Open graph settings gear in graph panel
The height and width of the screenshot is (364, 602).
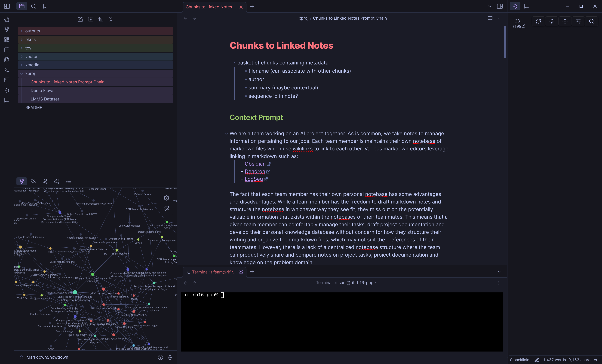click(166, 198)
